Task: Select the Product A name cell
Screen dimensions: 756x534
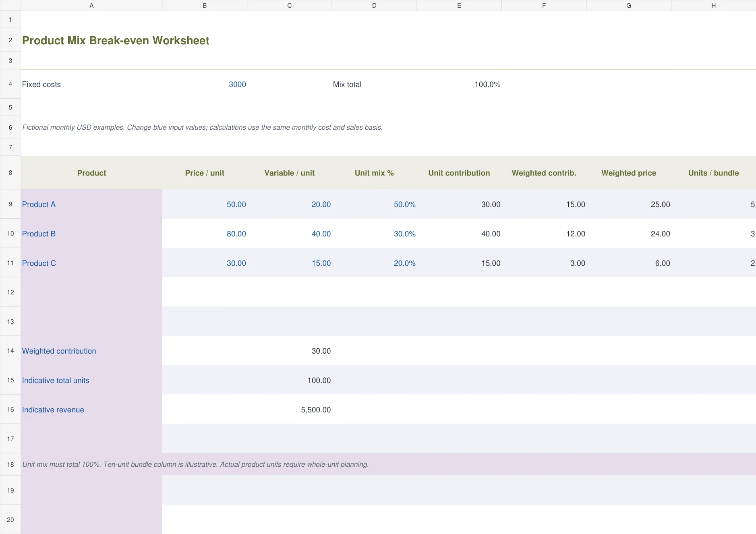Action: coord(91,204)
